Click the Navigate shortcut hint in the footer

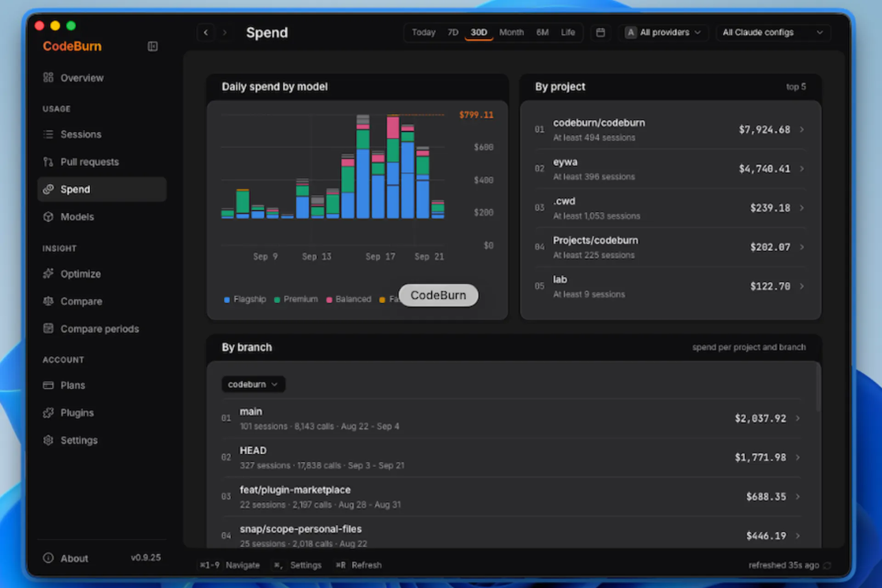click(x=230, y=565)
